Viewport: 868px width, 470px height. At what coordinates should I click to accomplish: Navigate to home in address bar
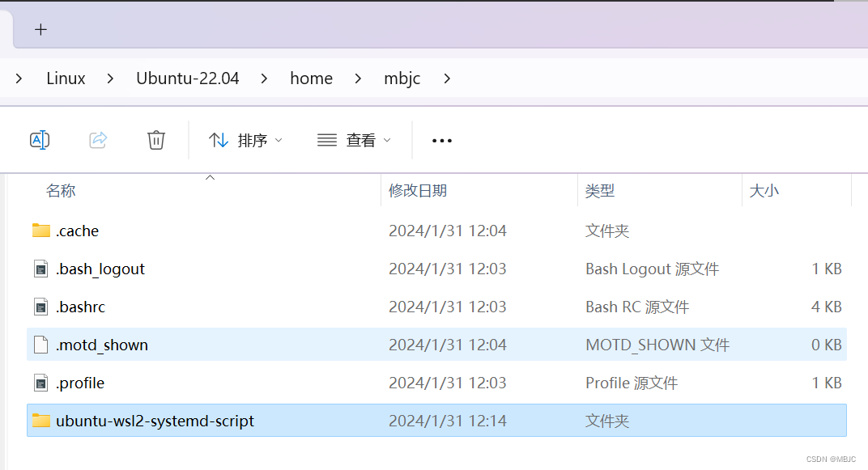(x=311, y=78)
